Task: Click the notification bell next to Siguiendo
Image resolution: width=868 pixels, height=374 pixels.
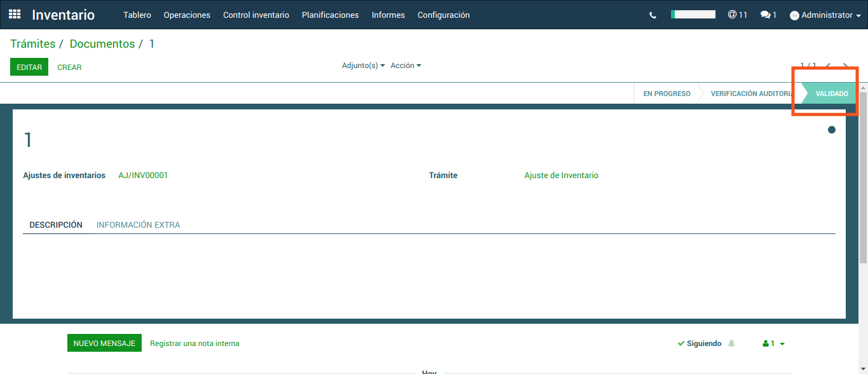Action: pyautogui.click(x=731, y=343)
